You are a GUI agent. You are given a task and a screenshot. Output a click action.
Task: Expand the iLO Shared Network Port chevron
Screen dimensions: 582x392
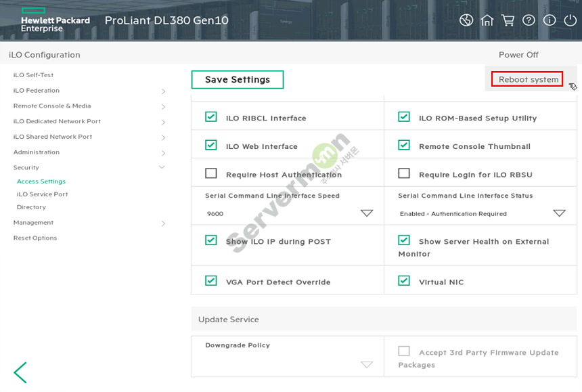163,137
